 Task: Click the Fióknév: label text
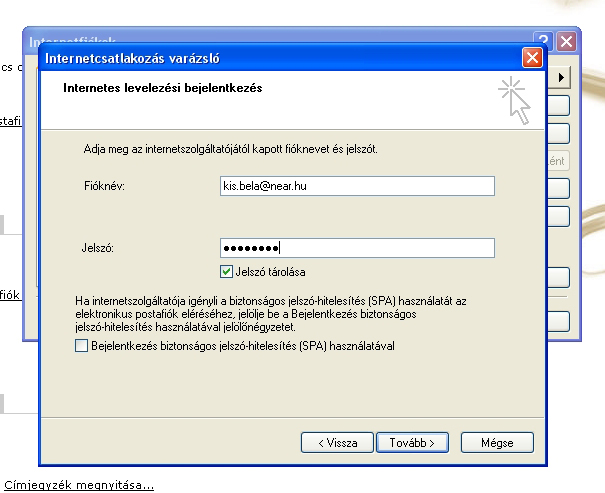(109, 187)
